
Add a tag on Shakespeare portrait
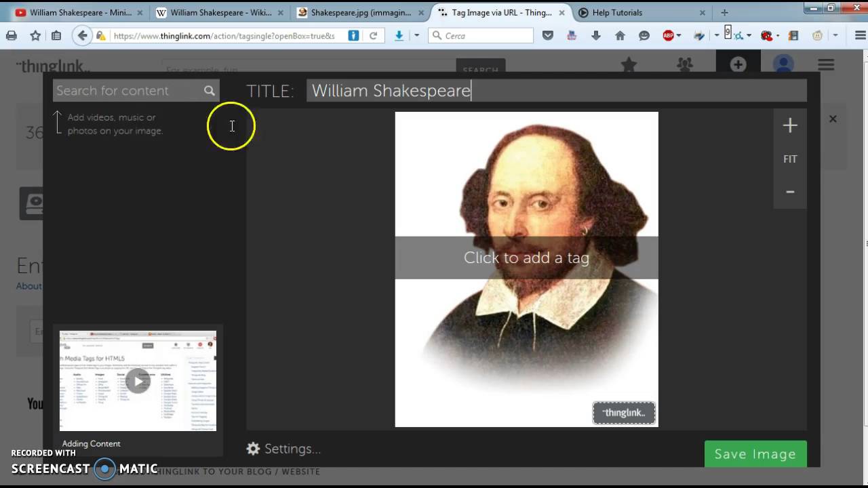[x=526, y=258]
